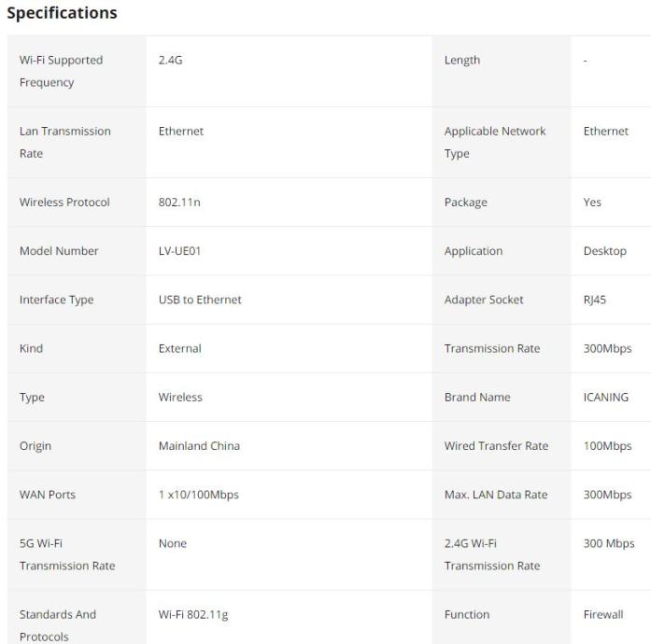Select the Mainland China origin value
651x644 pixels.
199,446
